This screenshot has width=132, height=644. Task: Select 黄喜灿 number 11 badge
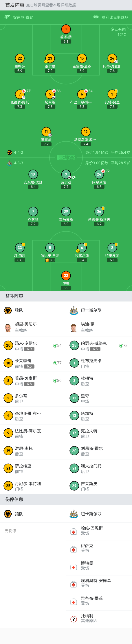pyautogui.click(x=46, y=132)
